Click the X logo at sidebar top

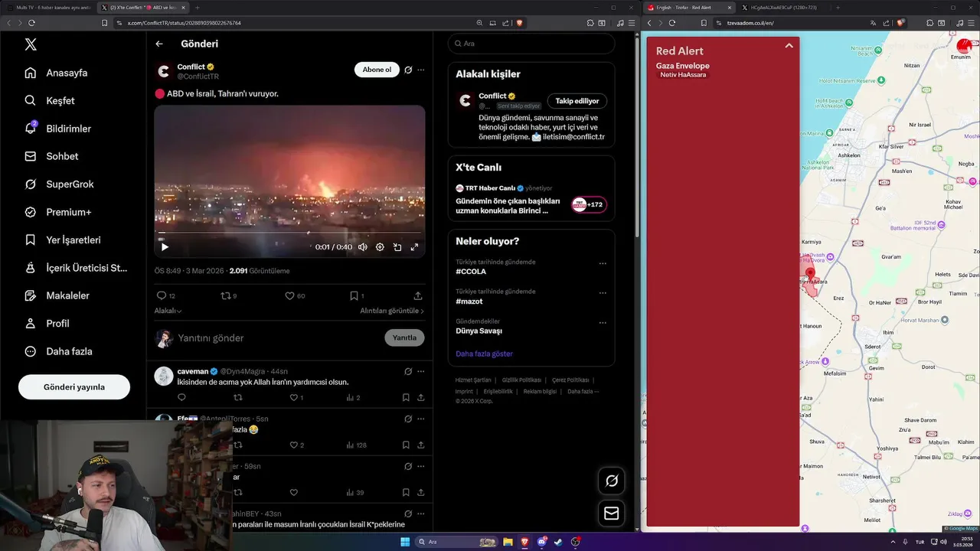point(31,44)
